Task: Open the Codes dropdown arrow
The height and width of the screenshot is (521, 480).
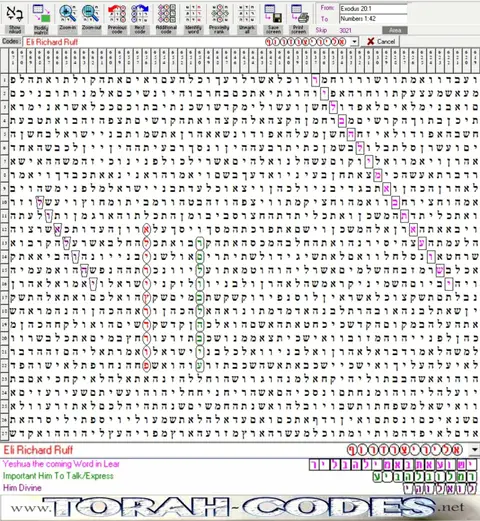Action: click(355, 42)
